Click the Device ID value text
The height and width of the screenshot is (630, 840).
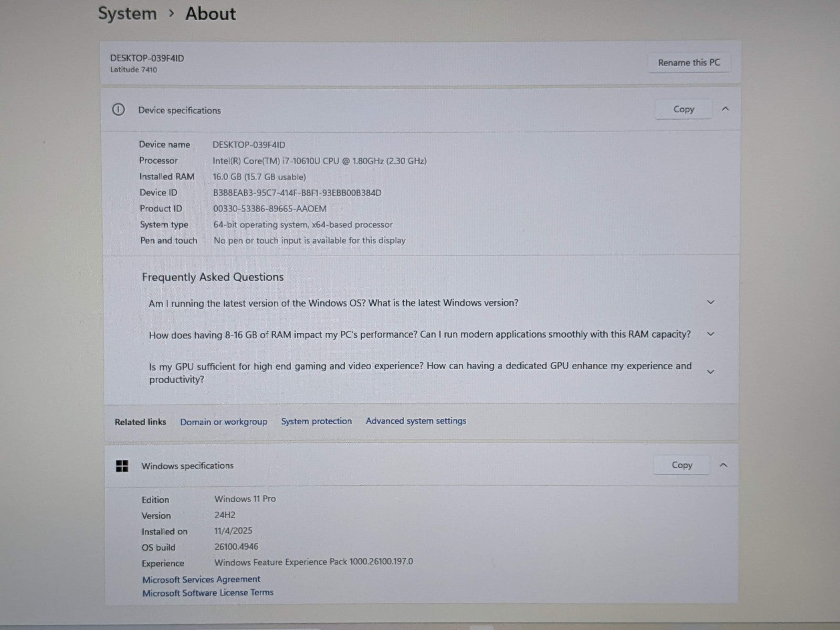point(297,193)
